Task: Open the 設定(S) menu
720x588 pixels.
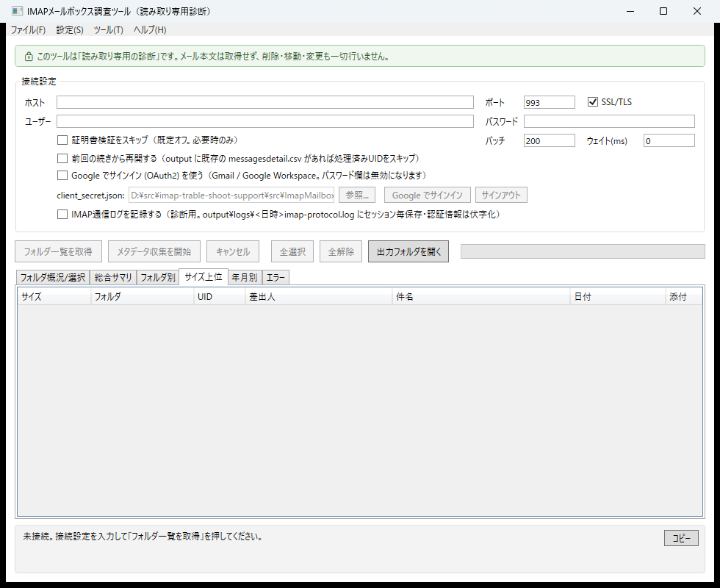Action: point(70,30)
